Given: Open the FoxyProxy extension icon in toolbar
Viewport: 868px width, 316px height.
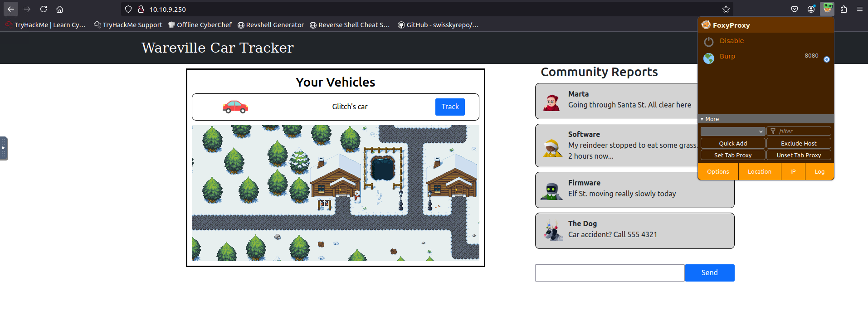Looking at the screenshot, I should click(x=827, y=9).
